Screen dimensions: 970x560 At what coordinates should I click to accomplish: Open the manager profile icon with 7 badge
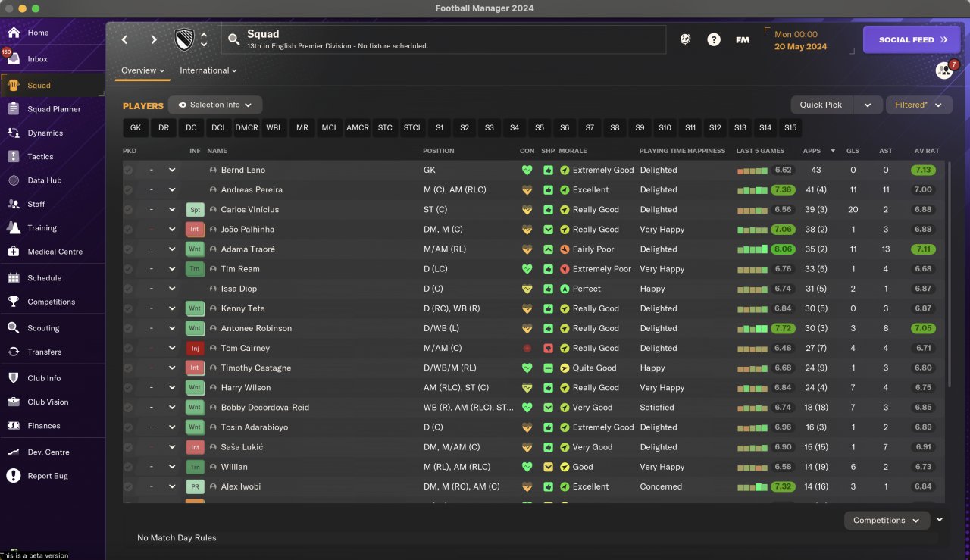tap(945, 70)
